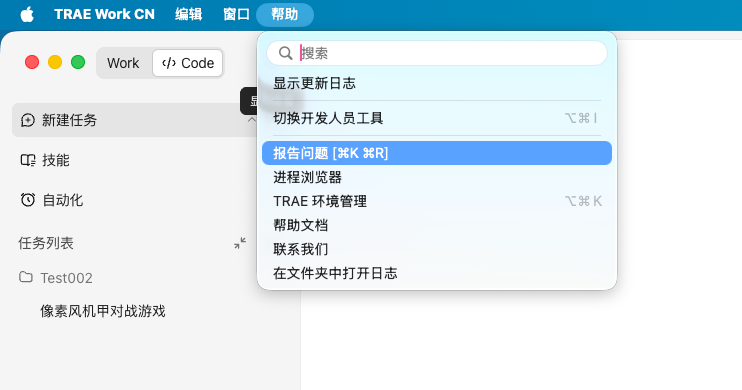Open 进程浏览器
The width and height of the screenshot is (742, 390).
pyautogui.click(x=437, y=177)
